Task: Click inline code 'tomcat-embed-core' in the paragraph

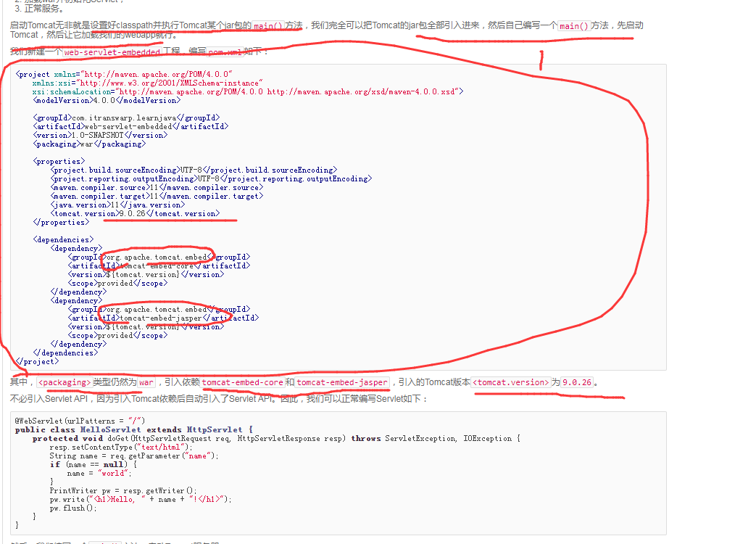Action: pos(243,382)
